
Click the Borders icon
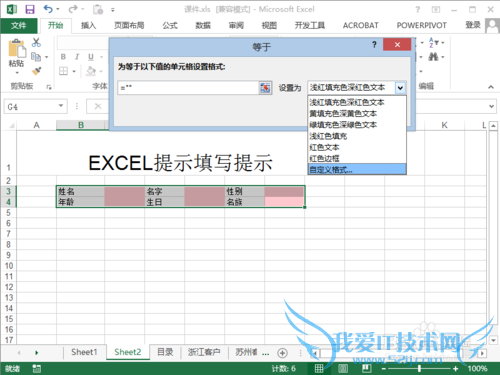pyautogui.click(x=63, y=71)
